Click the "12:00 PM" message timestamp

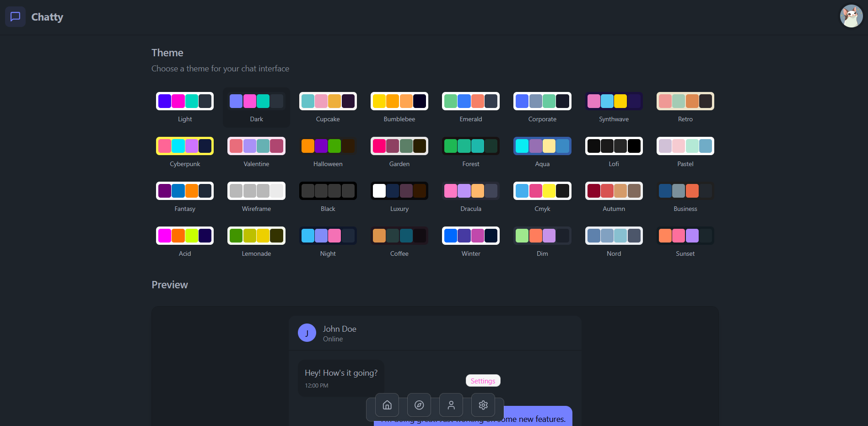click(317, 386)
